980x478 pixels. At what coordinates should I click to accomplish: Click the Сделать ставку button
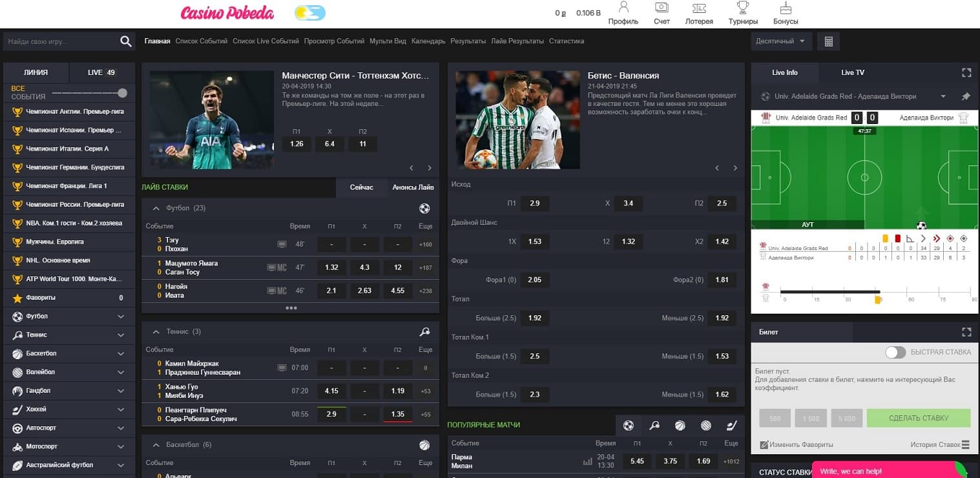[918, 418]
